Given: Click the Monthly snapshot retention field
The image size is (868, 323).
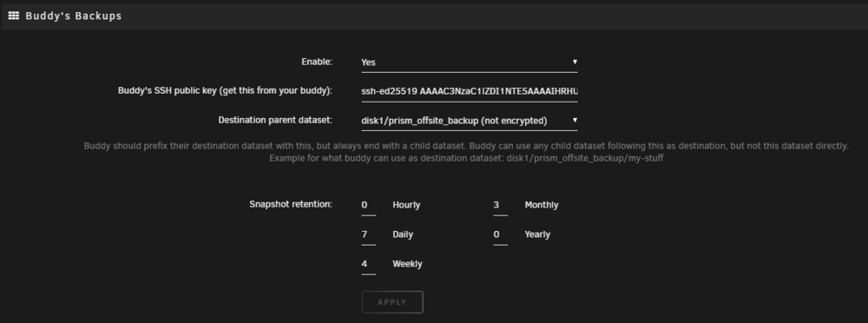Looking at the screenshot, I should click(x=501, y=206).
